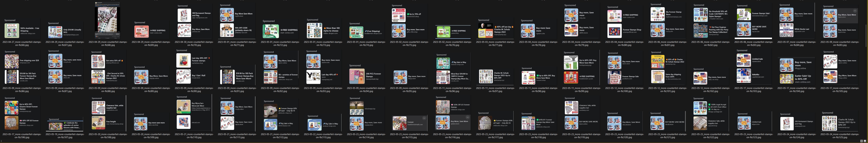Viewport: 868px width, 143px height.
Task: Click file name ending in fb(121).jpg
Action: pyautogui.click(x=668, y=136)
